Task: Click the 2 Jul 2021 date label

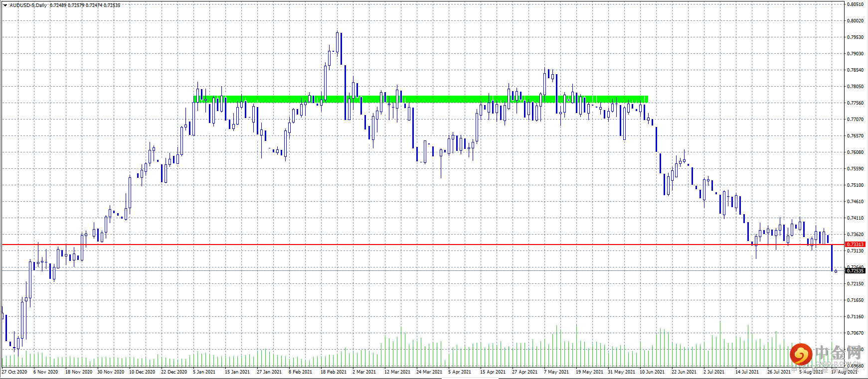Action: coord(714,372)
